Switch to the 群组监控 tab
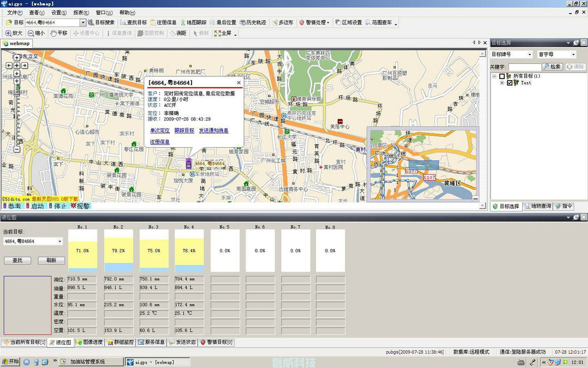Image resolution: width=588 pixels, height=368 pixels. (120, 342)
